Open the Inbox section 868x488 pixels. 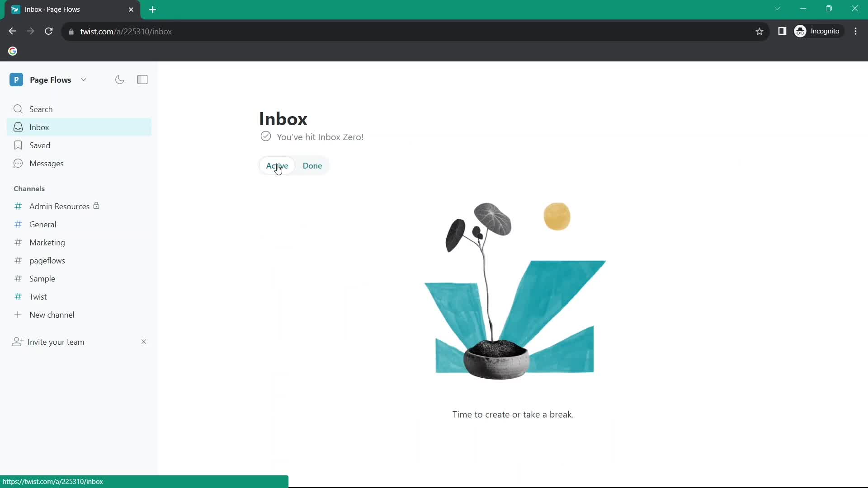tap(39, 127)
